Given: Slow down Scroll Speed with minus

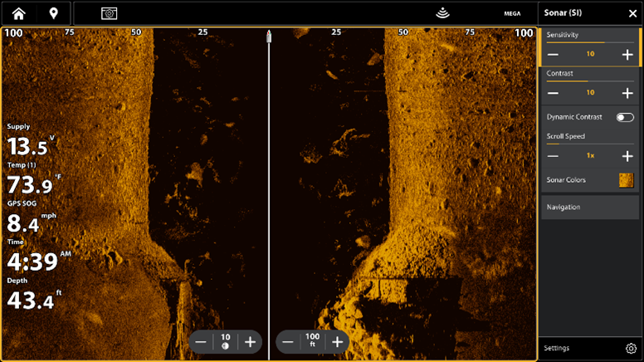Looking at the screenshot, I should 554,156.
